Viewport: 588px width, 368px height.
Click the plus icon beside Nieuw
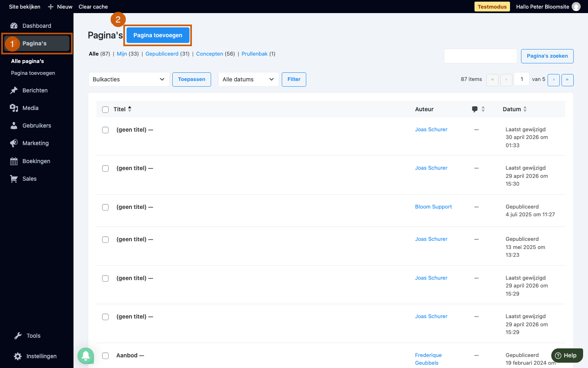[x=51, y=7]
